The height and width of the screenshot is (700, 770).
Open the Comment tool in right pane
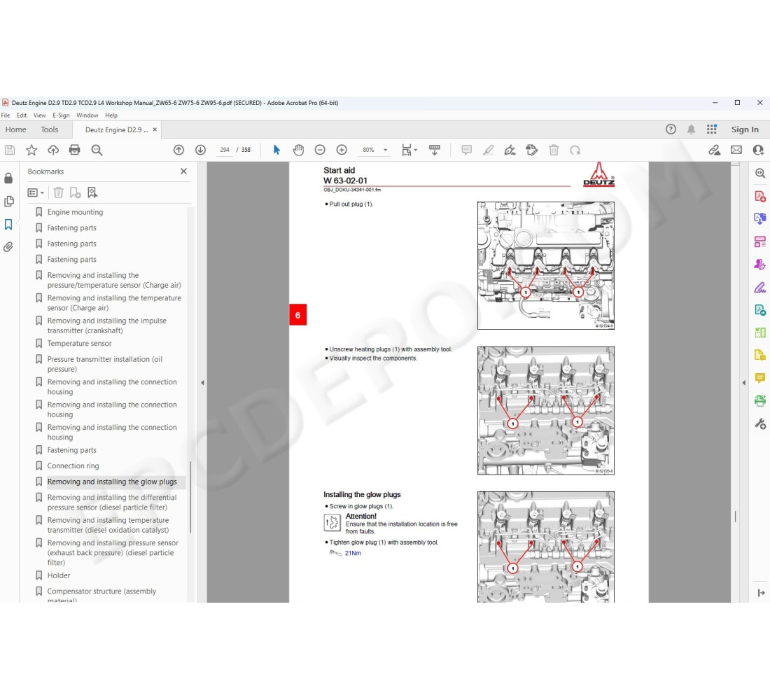pyautogui.click(x=760, y=378)
